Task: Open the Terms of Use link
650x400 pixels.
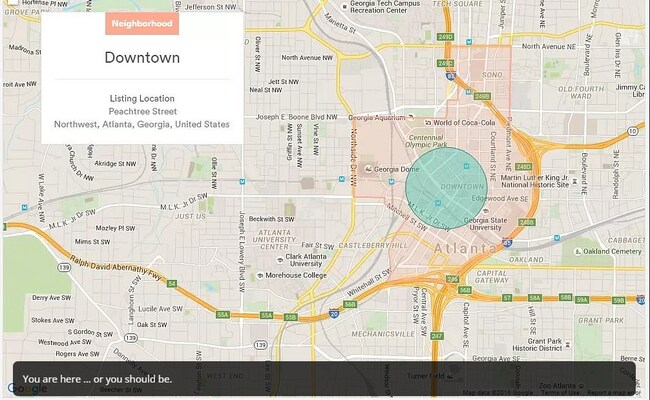Action: [x=559, y=393]
